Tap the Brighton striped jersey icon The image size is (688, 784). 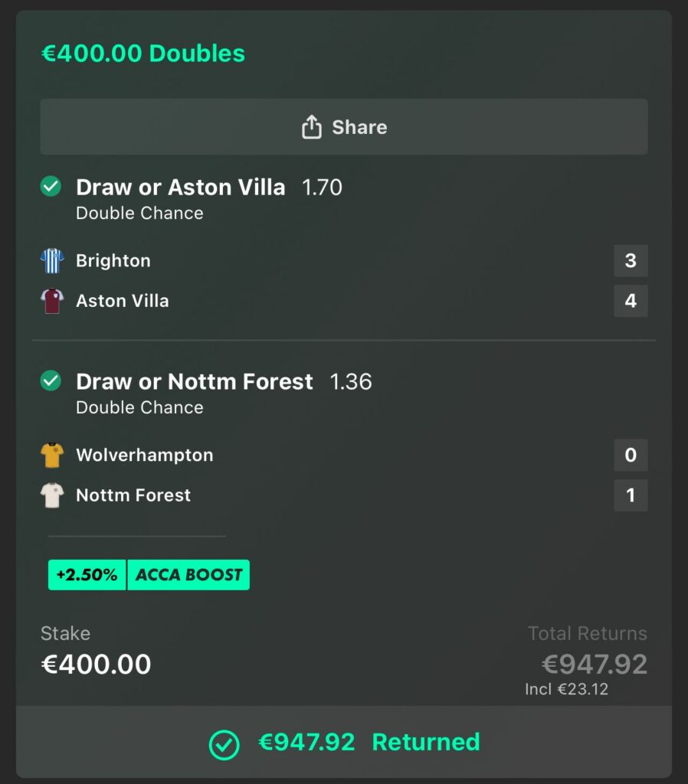(52, 261)
